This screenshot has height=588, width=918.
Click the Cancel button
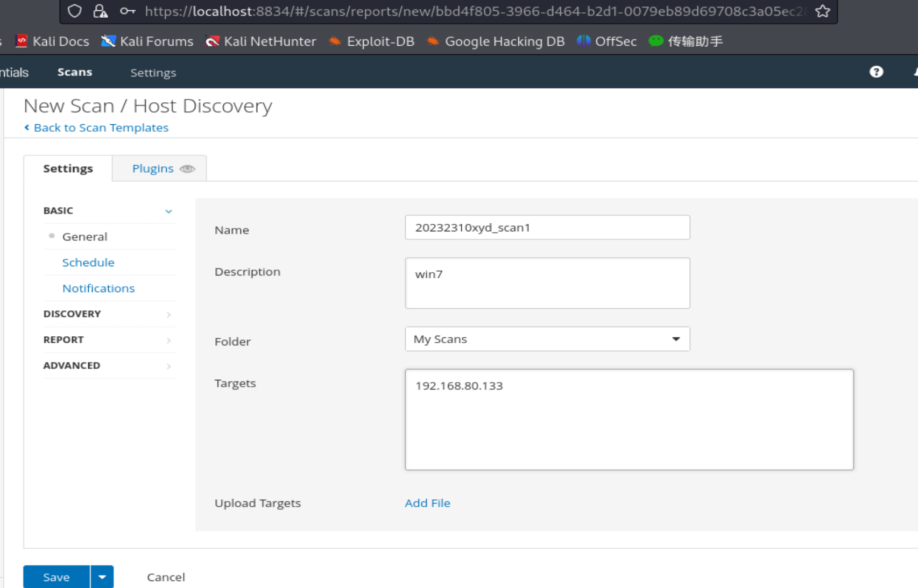pos(166,577)
